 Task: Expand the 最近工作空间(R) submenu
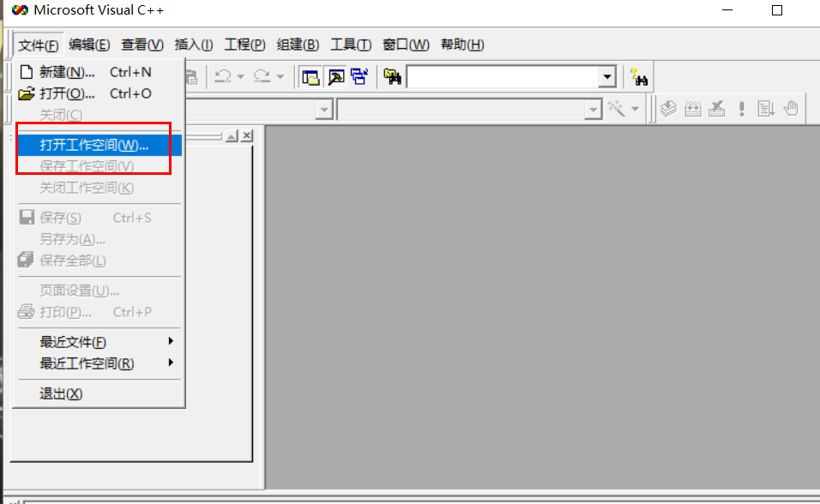(99, 363)
